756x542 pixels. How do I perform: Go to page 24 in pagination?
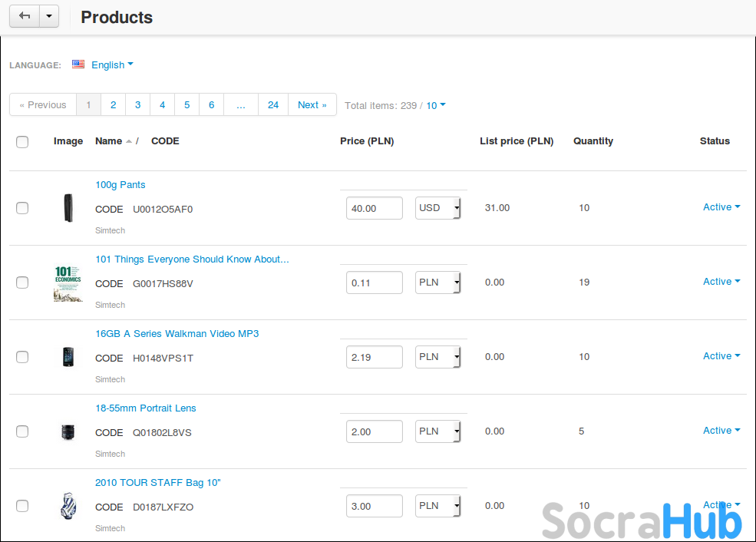273,105
